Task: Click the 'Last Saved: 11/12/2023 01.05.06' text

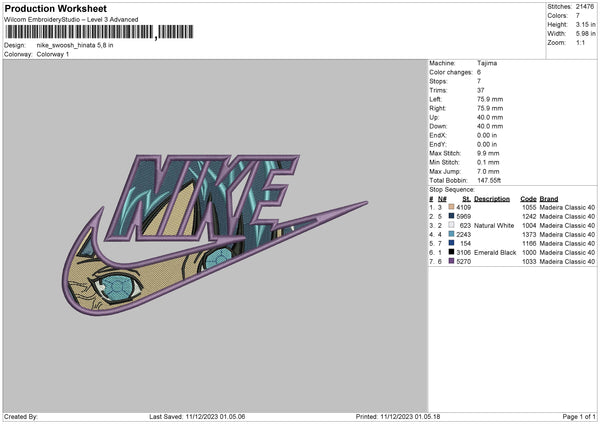Action: point(197,416)
